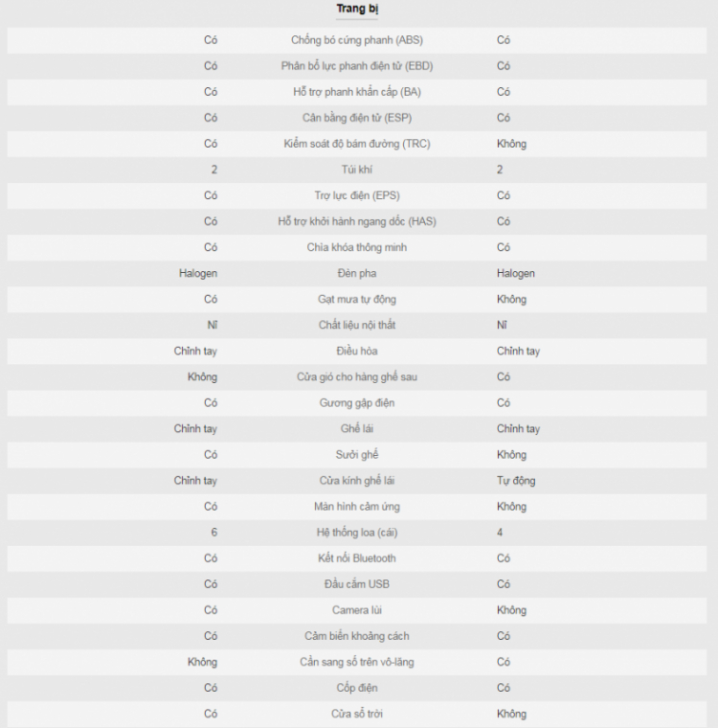Click the Phân bổ lực phanh điện tử (EBD) label

357,66
